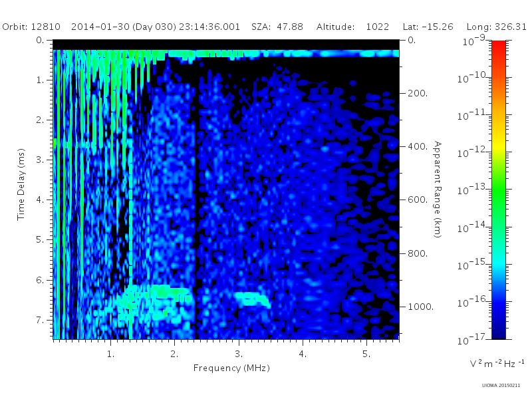Click the time delay tick label '7.'

(x=40, y=320)
